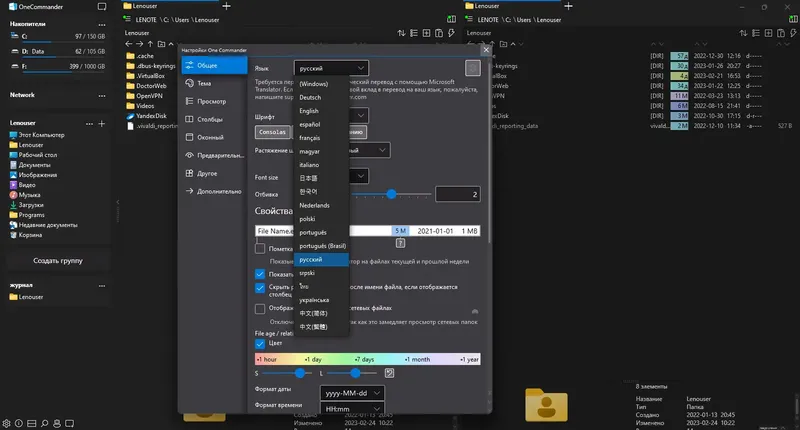Switch to Тема settings tab
This screenshot has width=800, height=430.
[214, 83]
